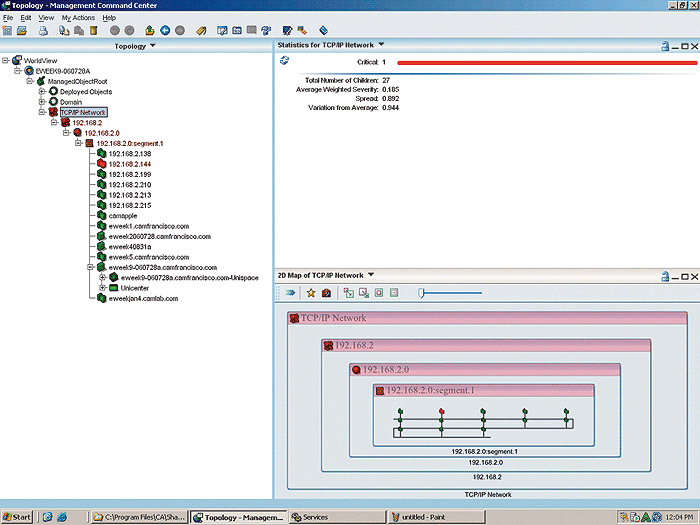Open the Topology panel dropdown arrow
Viewport: 700px width, 525px height.
153,46
